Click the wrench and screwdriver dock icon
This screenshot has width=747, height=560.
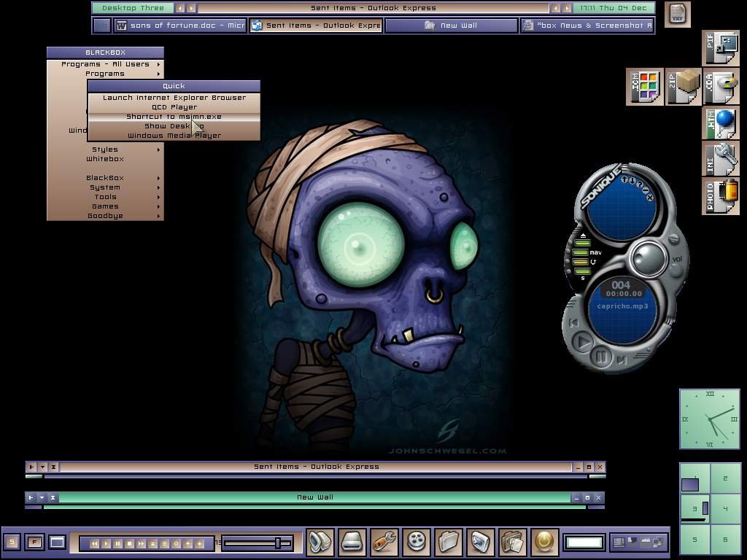(384, 542)
